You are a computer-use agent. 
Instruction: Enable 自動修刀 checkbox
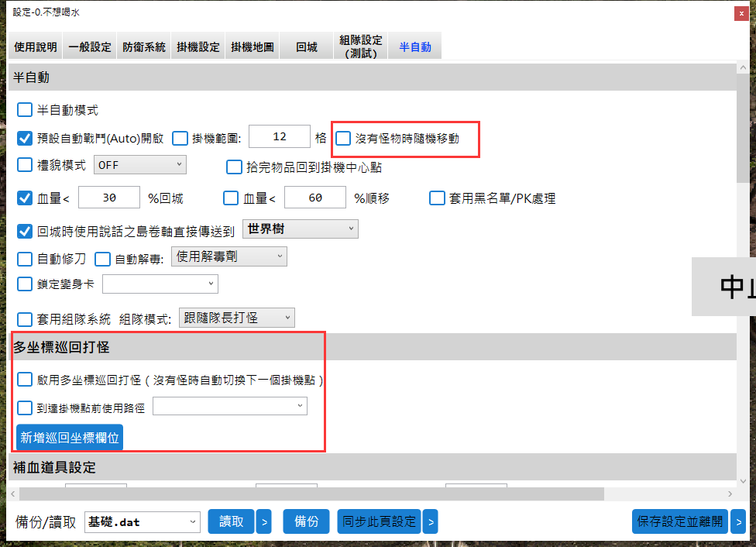point(25,259)
